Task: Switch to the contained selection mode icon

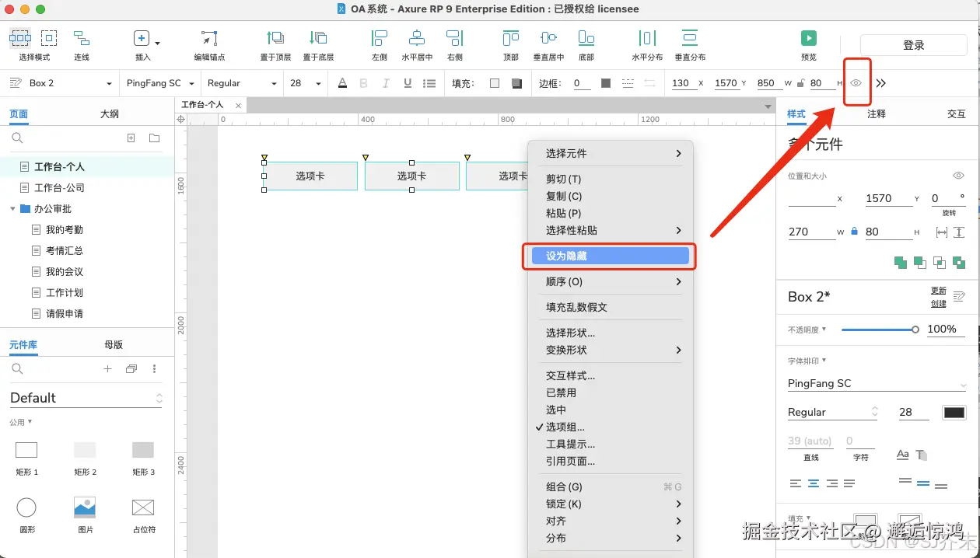Action: pyautogui.click(x=49, y=37)
